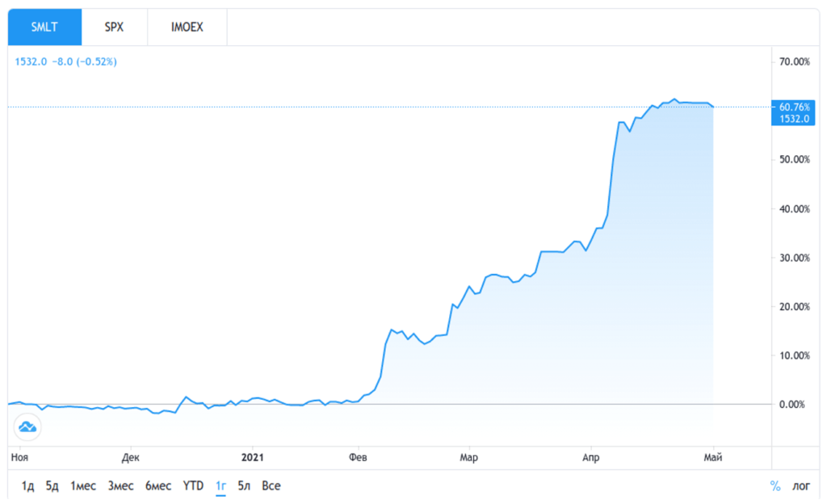Click the Фев label on time axis
827x504 pixels.
[x=358, y=458]
